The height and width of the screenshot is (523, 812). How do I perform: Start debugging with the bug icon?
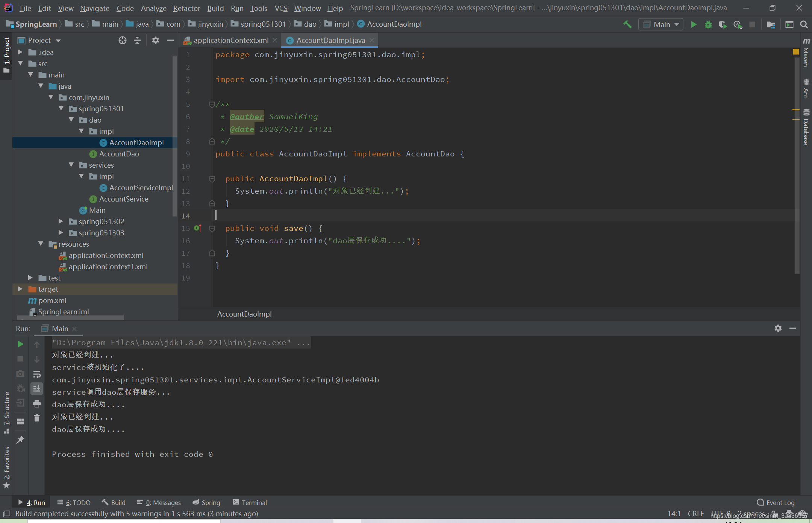coord(708,24)
